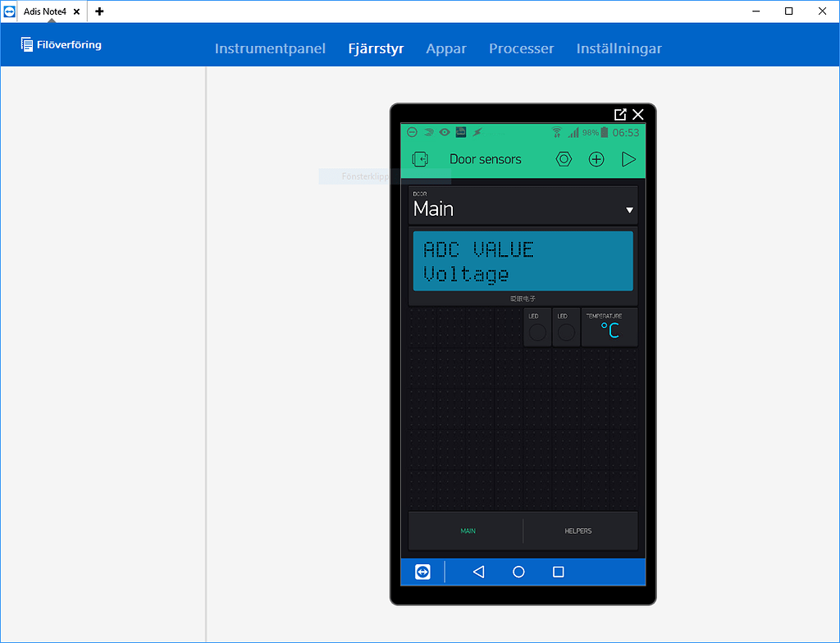Click the Wi-Fi status icon on the phone
The height and width of the screenshot is (643, 840).
[x=557, y=131]
